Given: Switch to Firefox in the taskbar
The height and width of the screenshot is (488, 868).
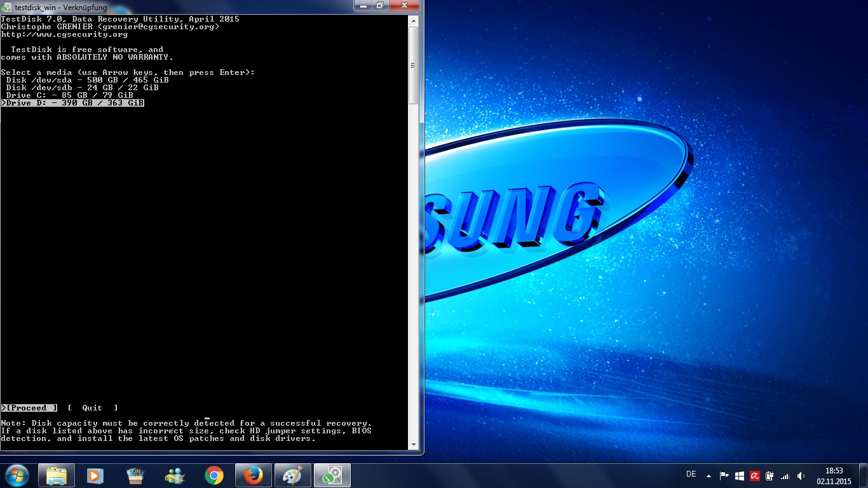Looking at the screenshot, I should click(254, 475).
